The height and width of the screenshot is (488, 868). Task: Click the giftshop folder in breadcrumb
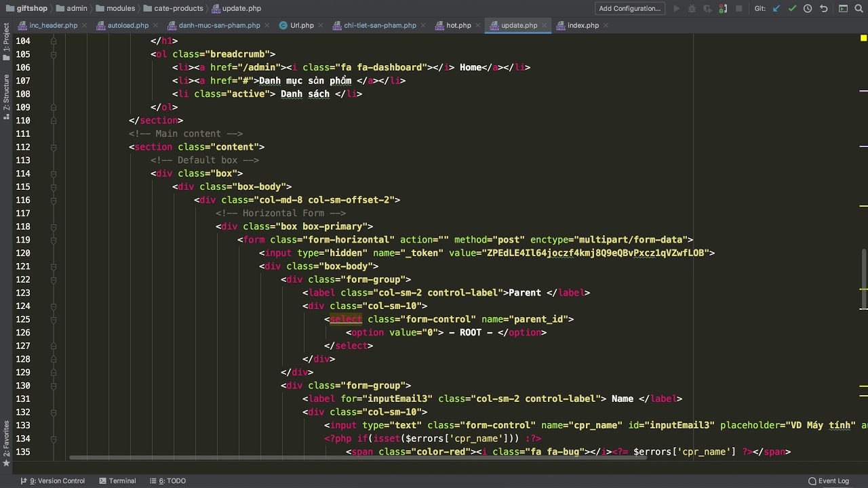coord(28,9)
